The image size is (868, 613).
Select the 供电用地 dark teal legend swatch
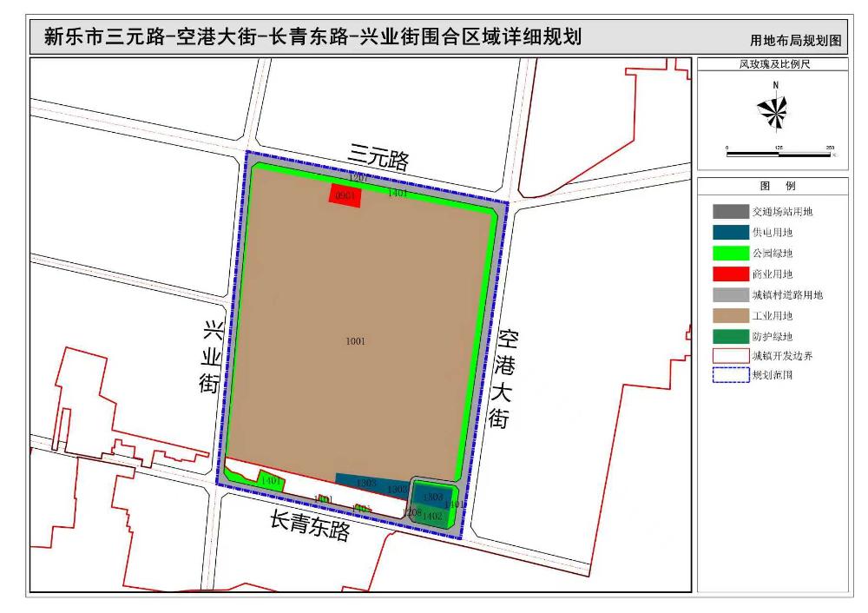click(x=730, y=232)
